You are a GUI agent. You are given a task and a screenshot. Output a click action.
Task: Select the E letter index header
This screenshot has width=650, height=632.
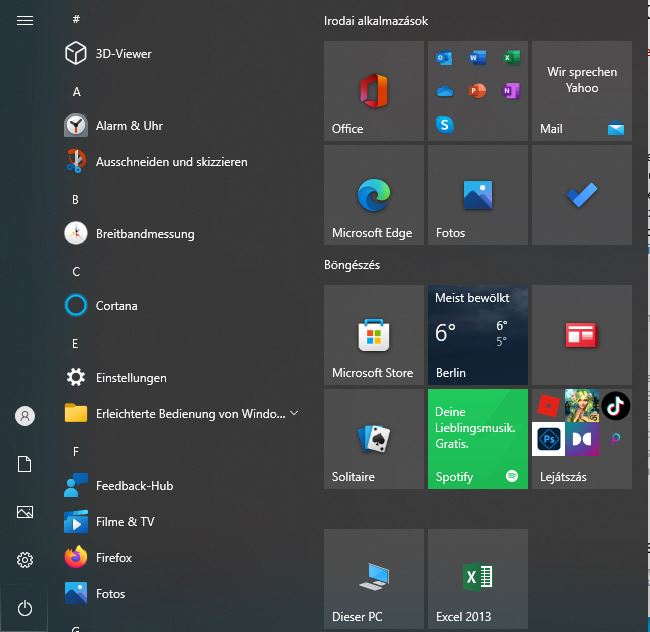coord(75,344)
